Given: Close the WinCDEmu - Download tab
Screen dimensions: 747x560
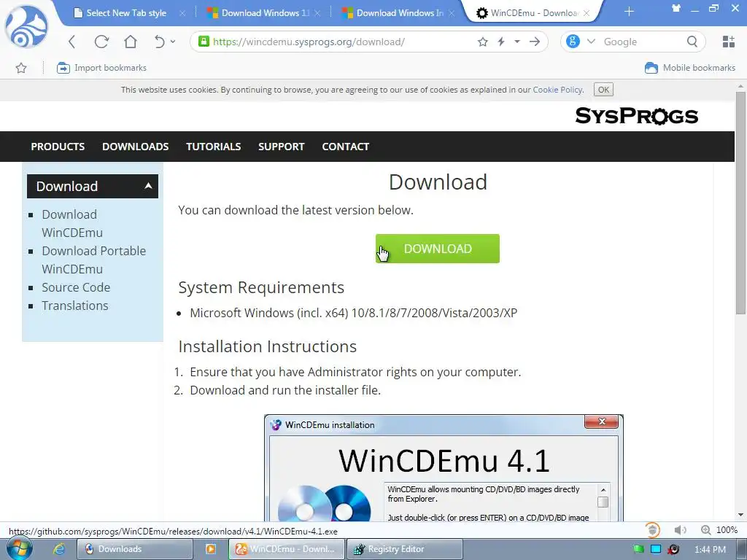Looking at the screenshot, I should pos(587,13).
